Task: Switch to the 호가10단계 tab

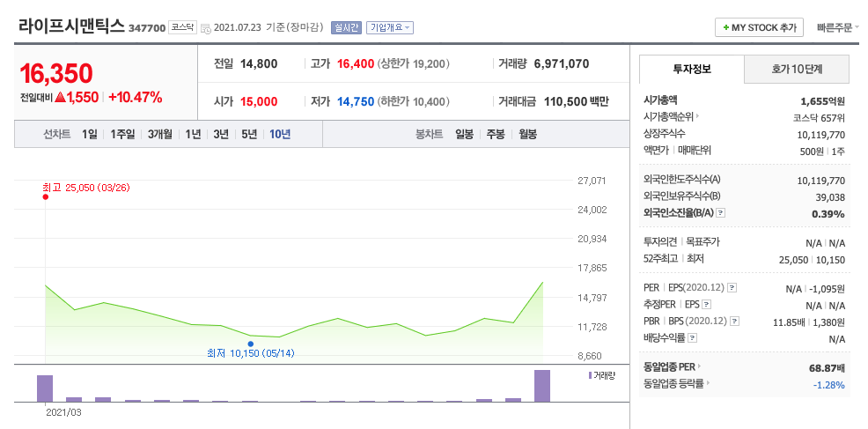Action: tap(797, 70)
